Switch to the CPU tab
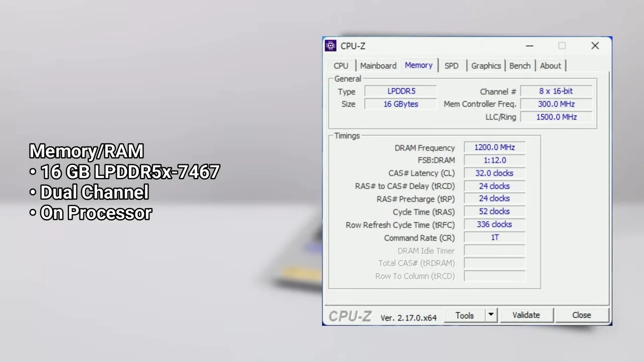 pyautogui.click(x=341, y=66)
